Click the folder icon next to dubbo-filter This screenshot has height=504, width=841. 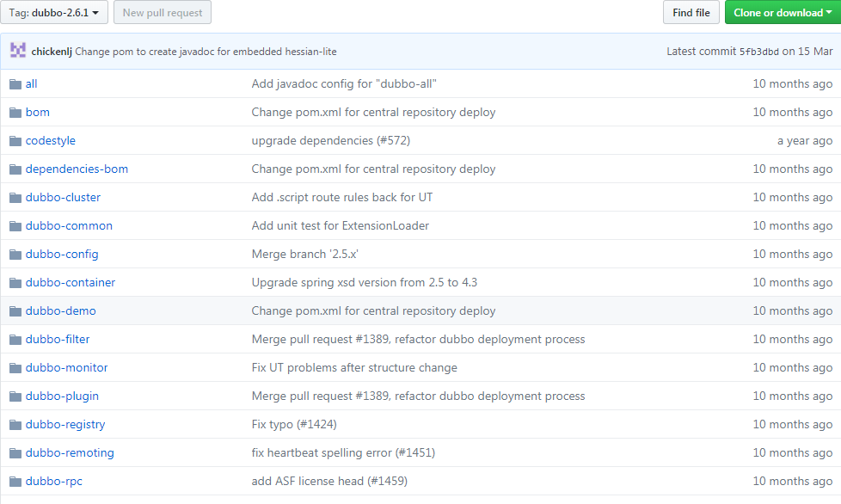coord(15,340)
